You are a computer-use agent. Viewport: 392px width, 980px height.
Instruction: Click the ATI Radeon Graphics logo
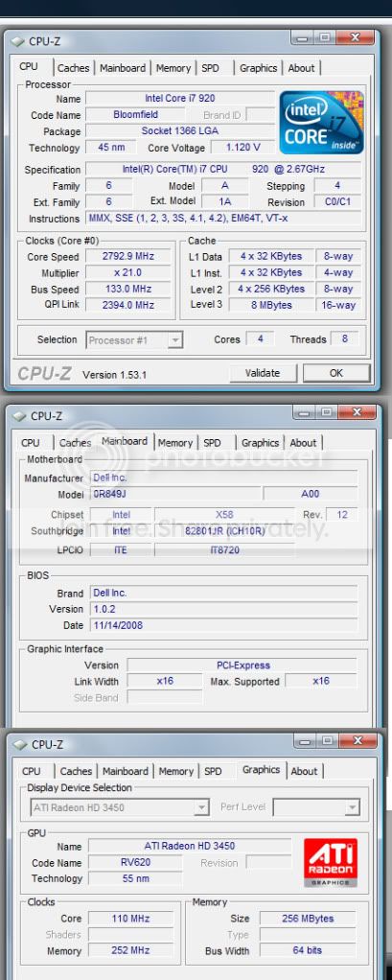[x=331, y=862]
